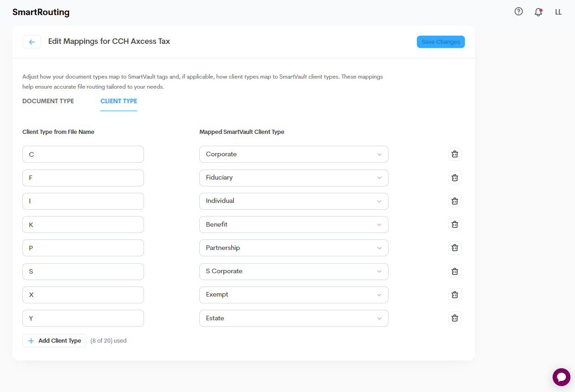Edit the file name field containing K
This screenshot has height=392, width=575.
(83, 224)
